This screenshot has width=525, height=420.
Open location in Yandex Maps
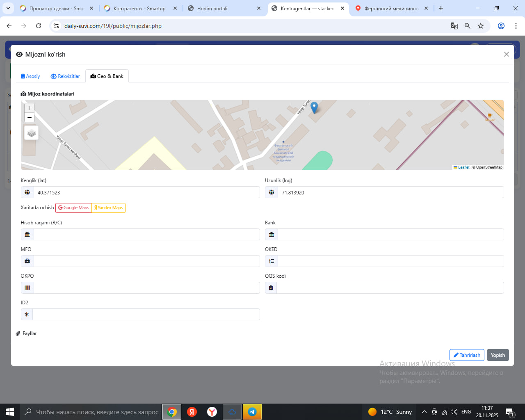point(109,208)
